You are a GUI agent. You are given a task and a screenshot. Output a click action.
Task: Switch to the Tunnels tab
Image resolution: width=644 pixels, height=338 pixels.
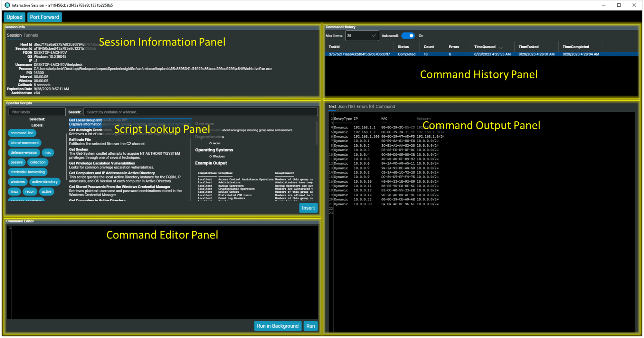pyautogui.click(x=31, y=35)
